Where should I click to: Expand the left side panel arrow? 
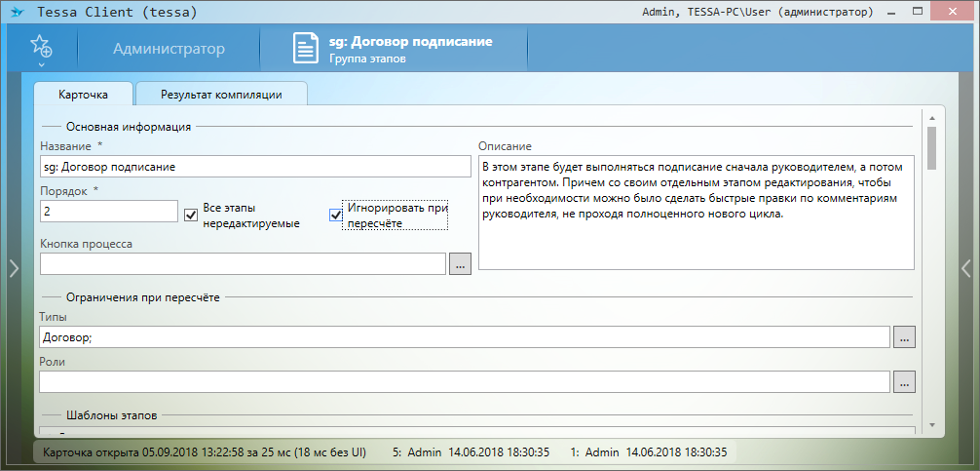(14, 268)
